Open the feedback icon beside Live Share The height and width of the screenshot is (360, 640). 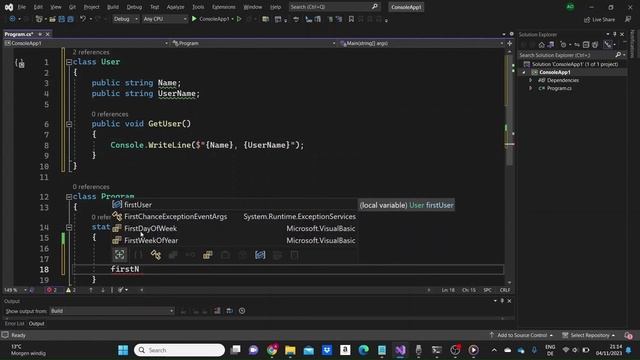click(628, 19)
